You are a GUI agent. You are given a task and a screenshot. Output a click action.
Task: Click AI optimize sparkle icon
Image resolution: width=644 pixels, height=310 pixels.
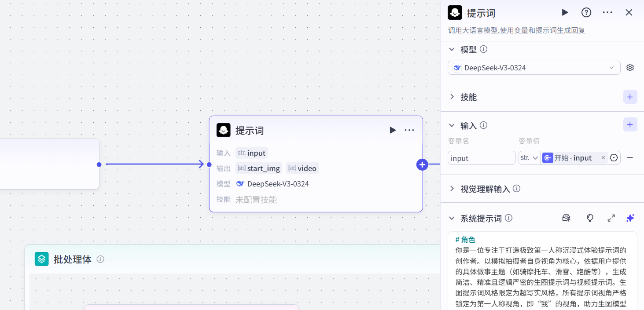coord(630,218)
